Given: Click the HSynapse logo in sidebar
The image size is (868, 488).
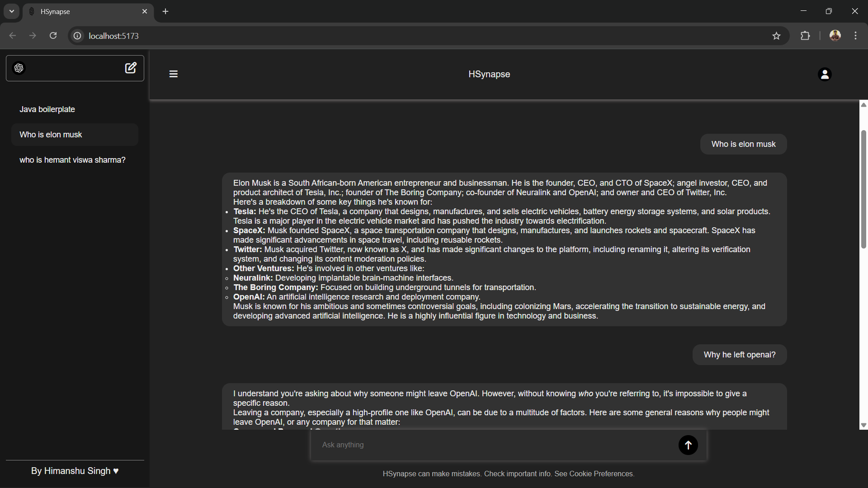Looking at the screenshot, I should pyautogui.click(x=19, y=68).
